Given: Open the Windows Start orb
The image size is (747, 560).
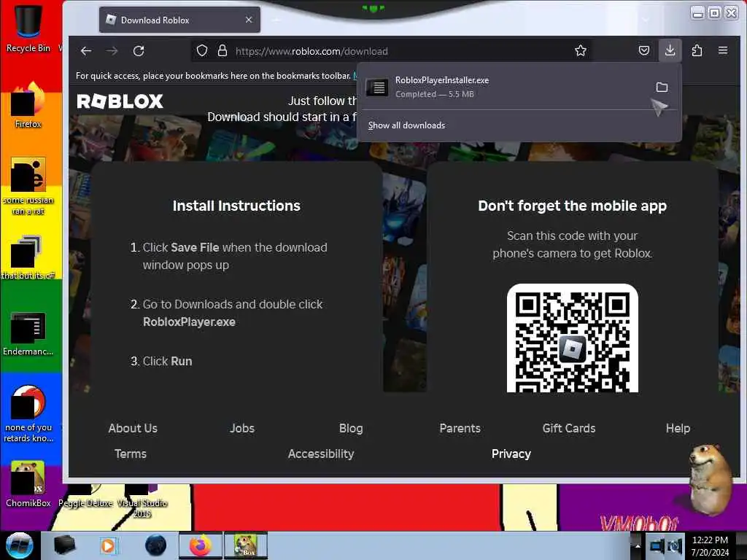Looking at the screenshot, I should click(x=20, y=545).
